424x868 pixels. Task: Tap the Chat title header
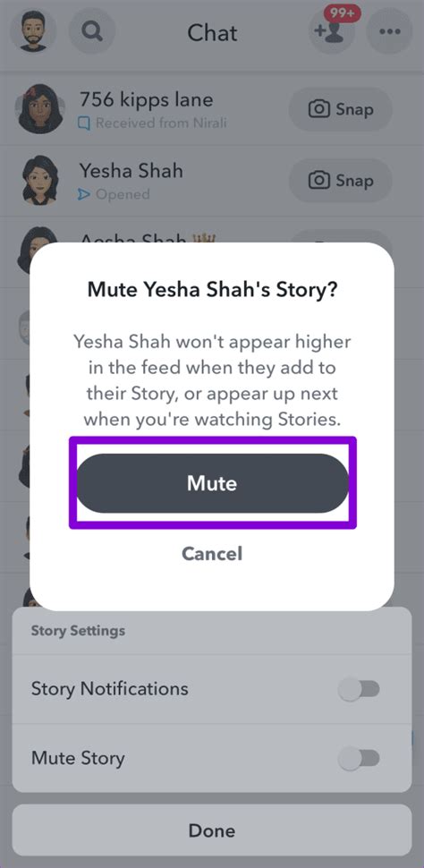(x=212, y=32)
